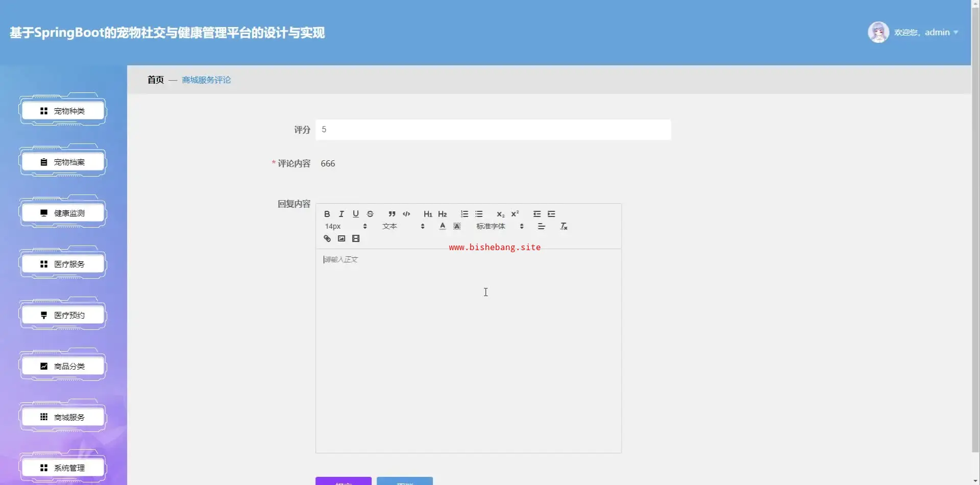This screenshot has height=485, width=980.
Task: Insert an image into the reply
Action: (x=341, y=238)
